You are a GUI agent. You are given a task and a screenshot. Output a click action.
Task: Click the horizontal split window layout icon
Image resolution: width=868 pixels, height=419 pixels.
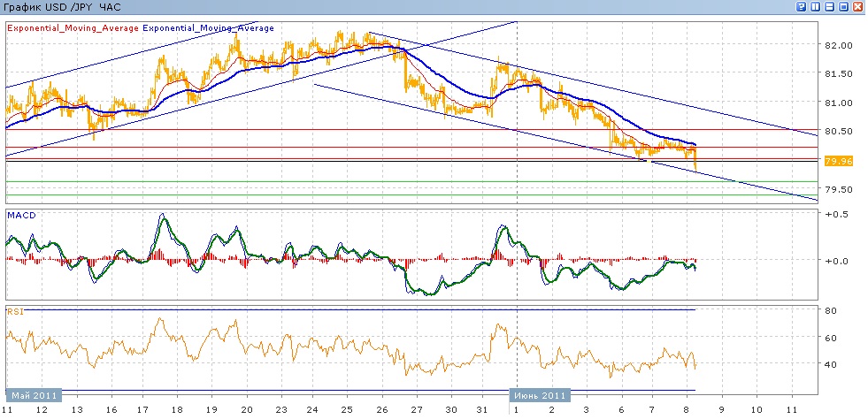[x=829, y=7]
